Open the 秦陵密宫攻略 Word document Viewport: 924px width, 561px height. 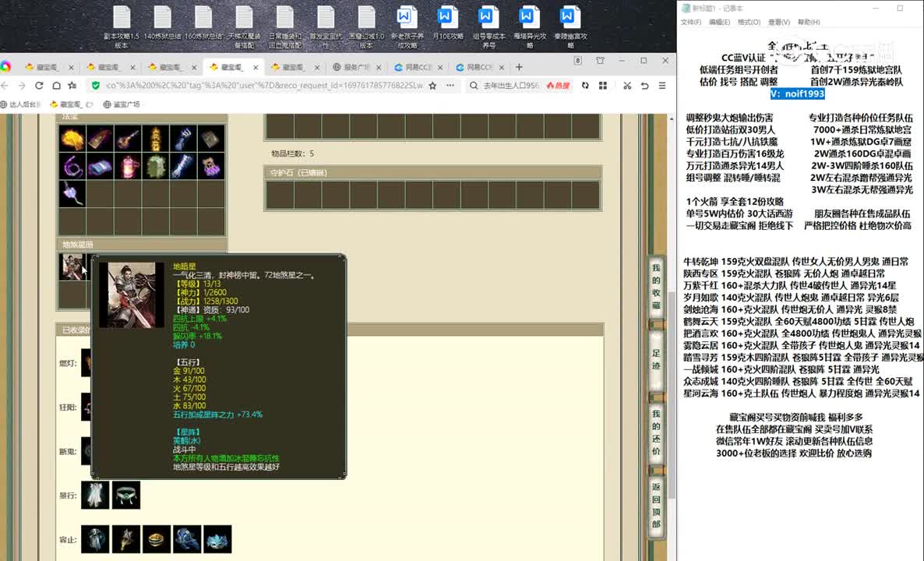pos(570,27)
